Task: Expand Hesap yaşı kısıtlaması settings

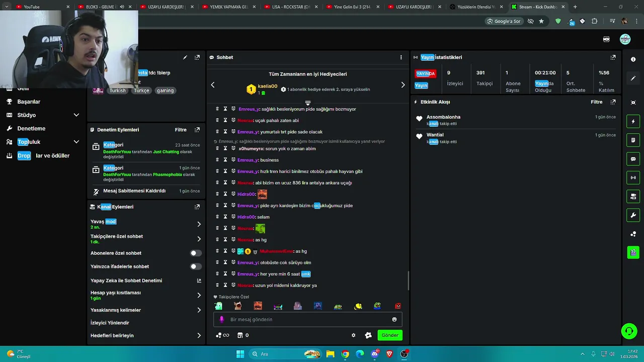Action: tap(199, 295)
